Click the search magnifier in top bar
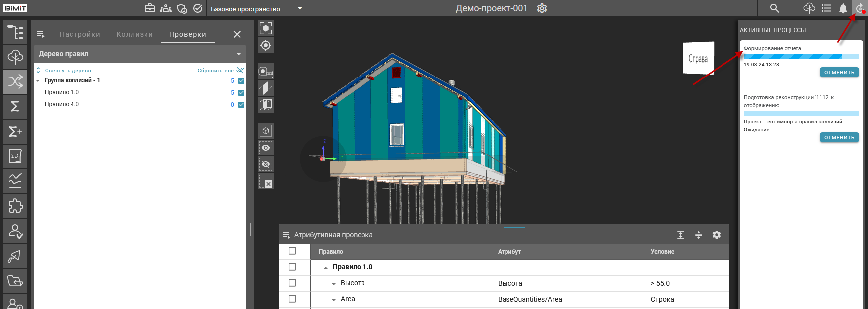The width and height of the screenshot is (868, 309). pos(774,8)
